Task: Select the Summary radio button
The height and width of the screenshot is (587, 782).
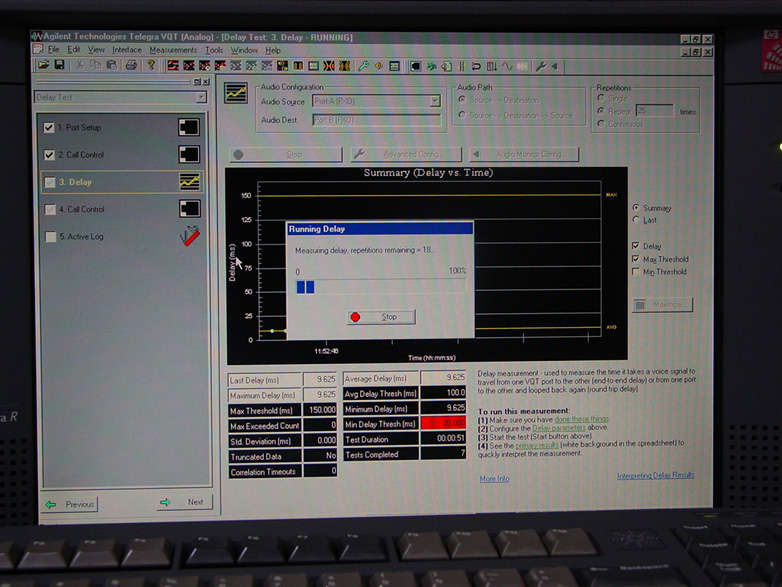Action: point(635,207)
